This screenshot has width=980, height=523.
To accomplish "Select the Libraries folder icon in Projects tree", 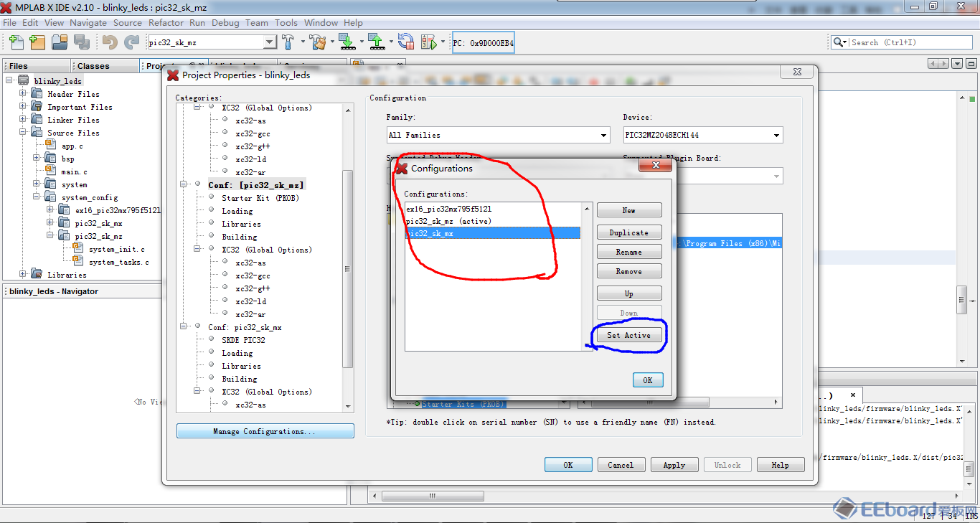I will click(x=37, y=275).
